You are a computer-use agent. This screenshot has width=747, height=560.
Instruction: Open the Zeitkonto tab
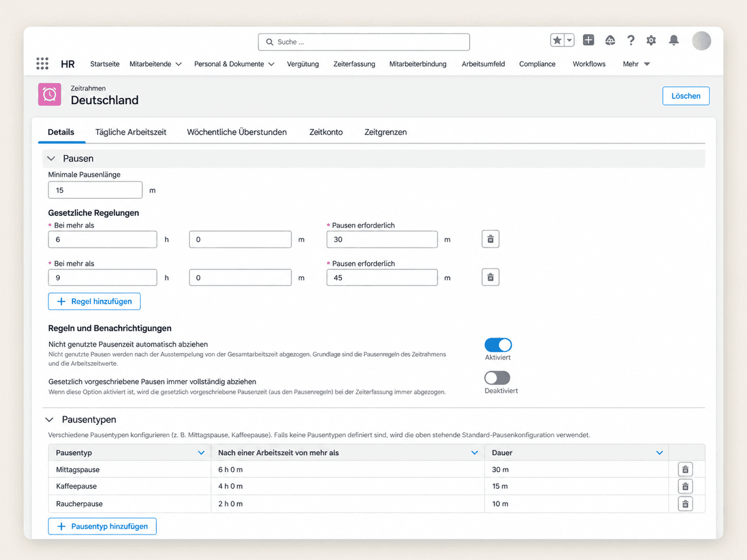(326, 132)
